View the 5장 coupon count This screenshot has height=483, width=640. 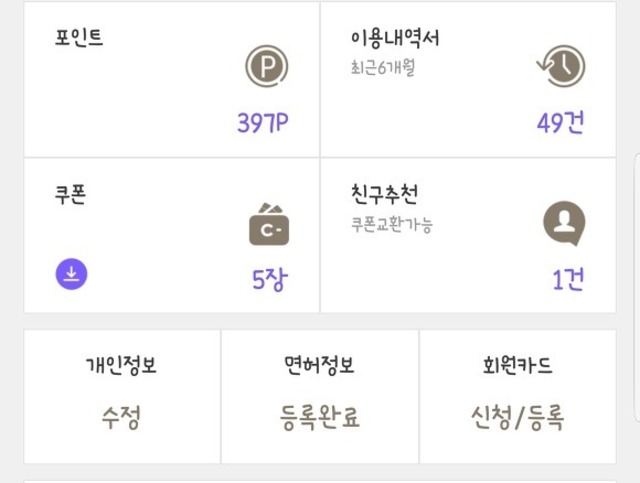(268, 279)
